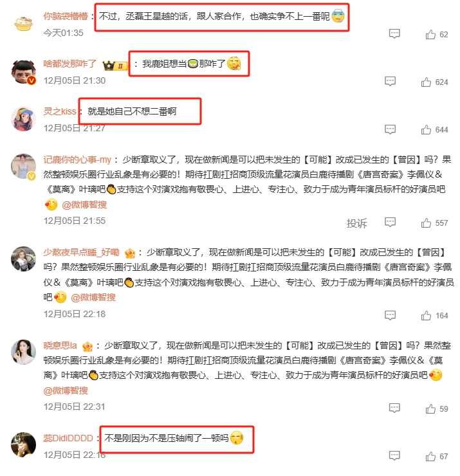Click the 投诉 report link
Viewport: 460px width, 476px height.
tap(357, 223)
